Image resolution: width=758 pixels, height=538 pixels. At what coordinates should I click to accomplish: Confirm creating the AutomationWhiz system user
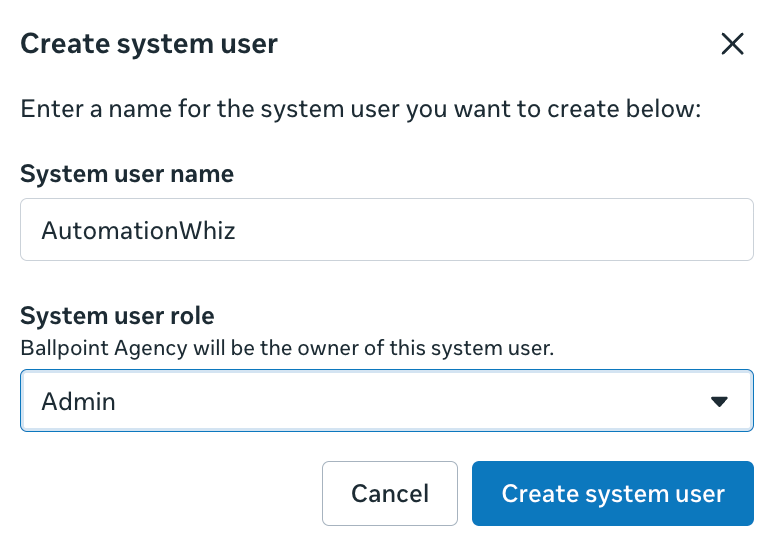click(612, 494)
